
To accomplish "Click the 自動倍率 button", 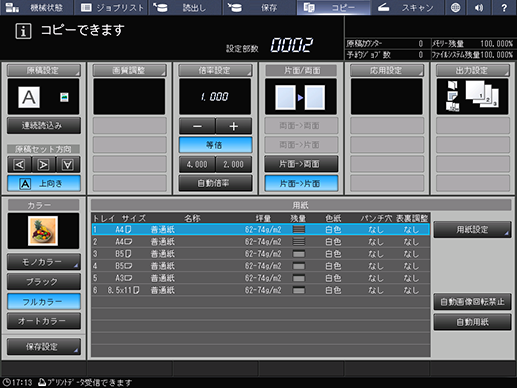I will pos(215,183).
